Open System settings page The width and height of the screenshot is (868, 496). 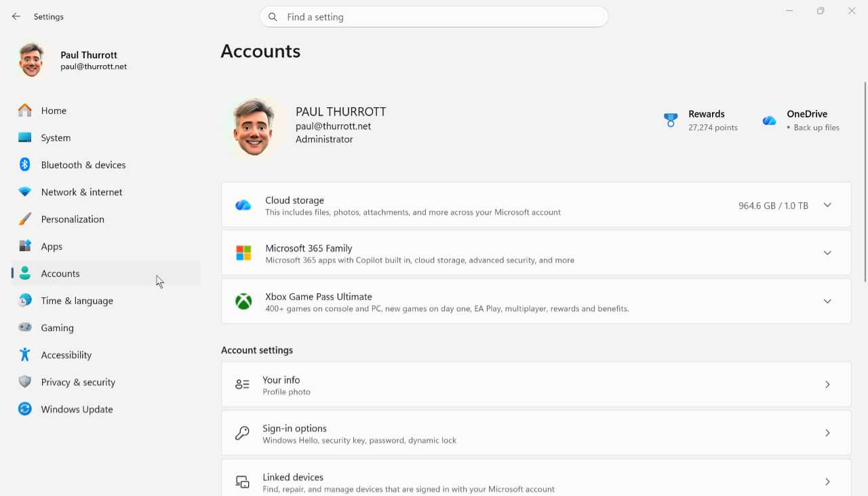point(106,138)
